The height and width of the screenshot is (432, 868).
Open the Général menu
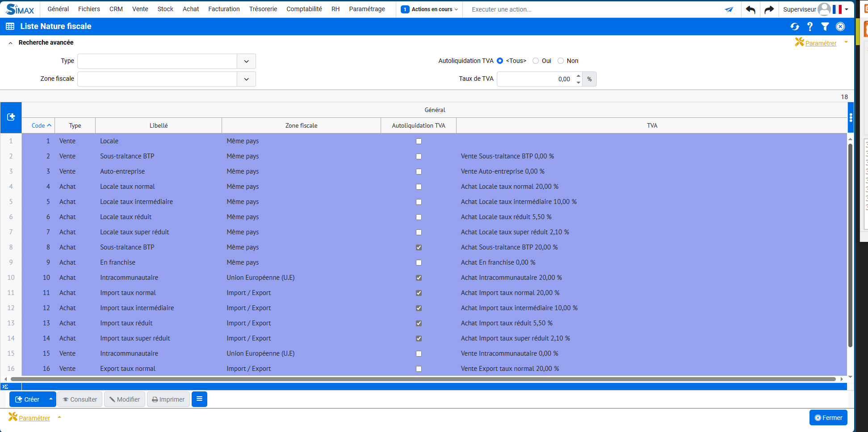[x=58, y=9]
